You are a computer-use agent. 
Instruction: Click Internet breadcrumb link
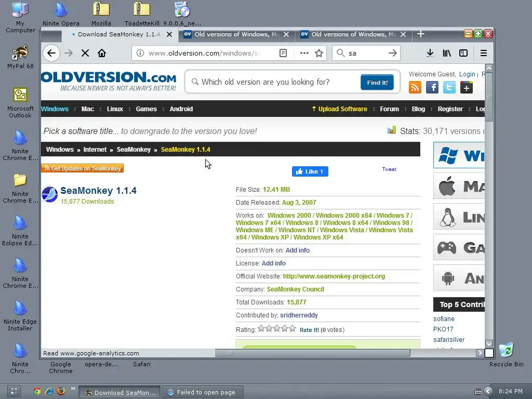95,150
